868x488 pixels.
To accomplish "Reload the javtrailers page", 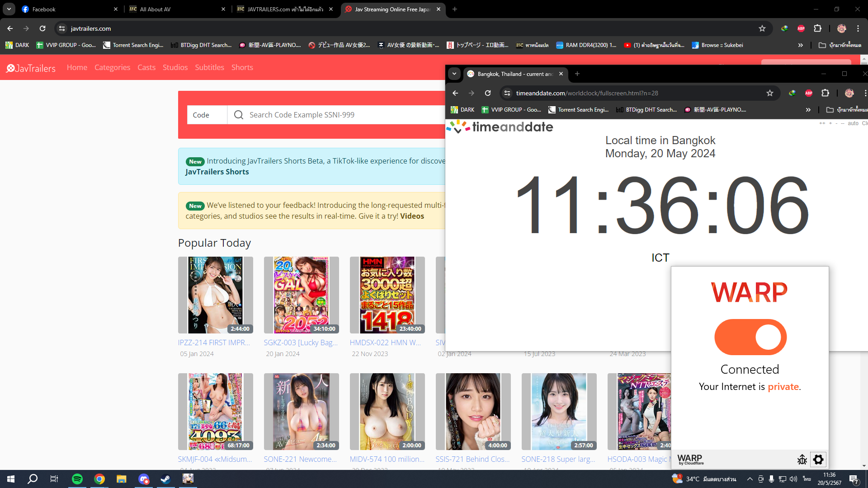I will (x=42, y=28).
